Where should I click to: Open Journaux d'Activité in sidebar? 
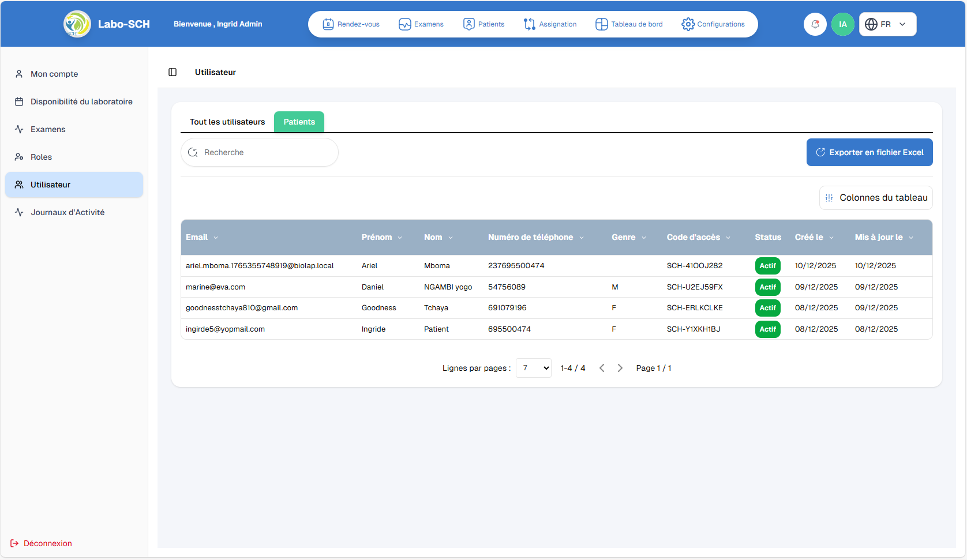67,212
